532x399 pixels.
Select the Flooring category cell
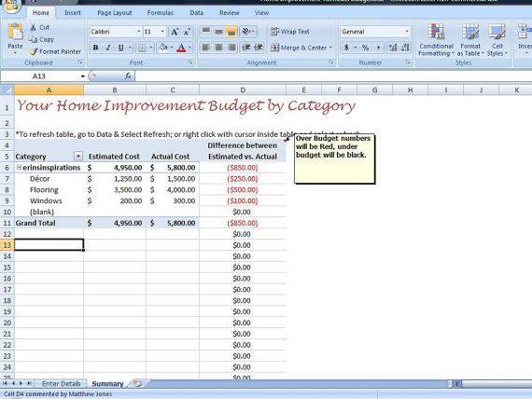coord(49,189)
